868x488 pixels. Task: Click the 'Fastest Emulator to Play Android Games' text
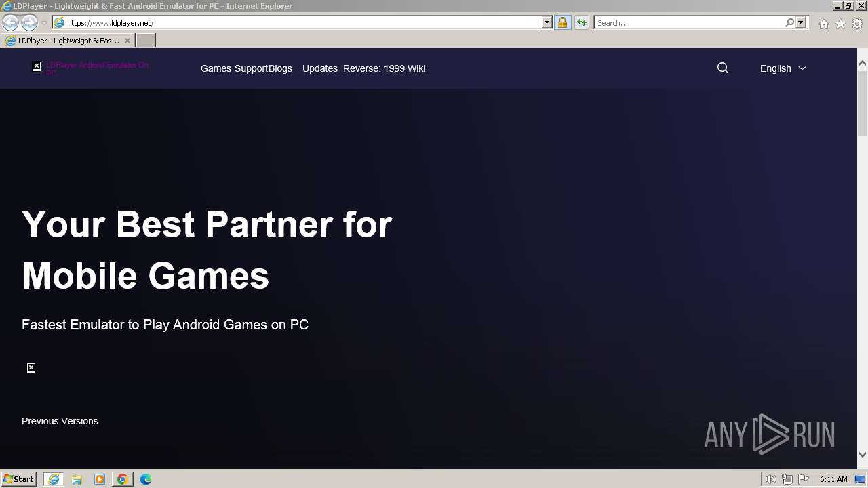point(165,325)
